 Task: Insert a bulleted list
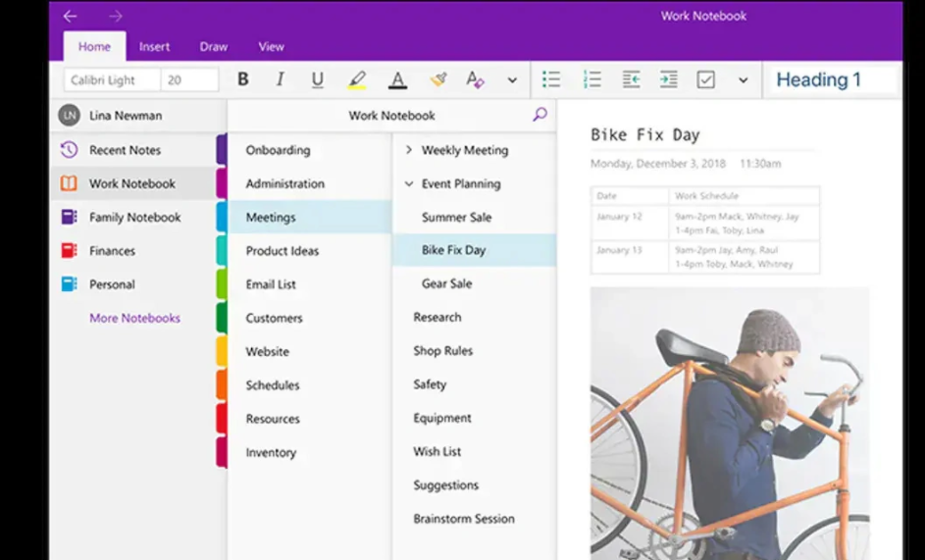pyautogui.click(x=551, y=79)
